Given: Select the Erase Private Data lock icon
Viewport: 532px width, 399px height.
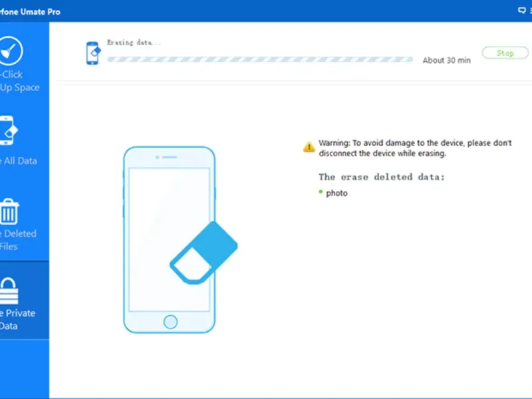Looking at the screenshot, I should [x=9, y=291].
